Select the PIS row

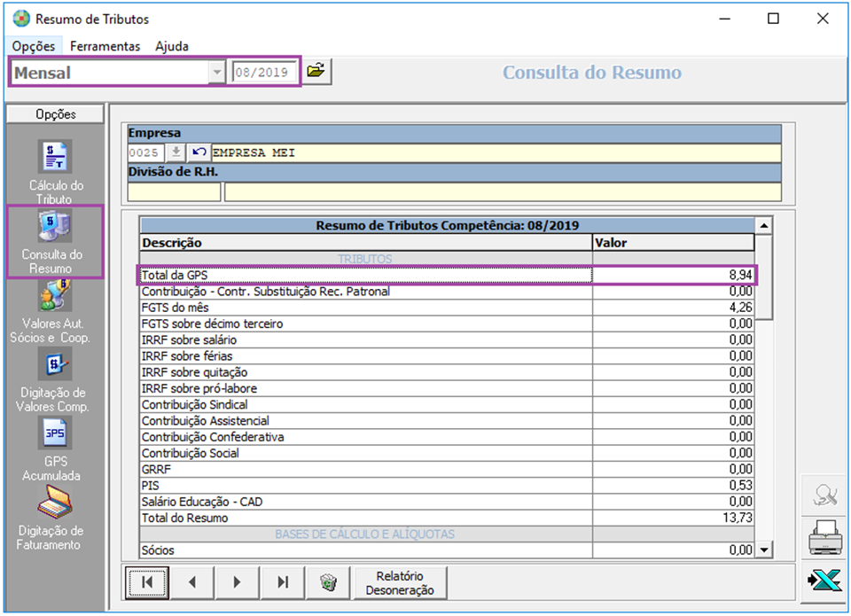point(447,486)
